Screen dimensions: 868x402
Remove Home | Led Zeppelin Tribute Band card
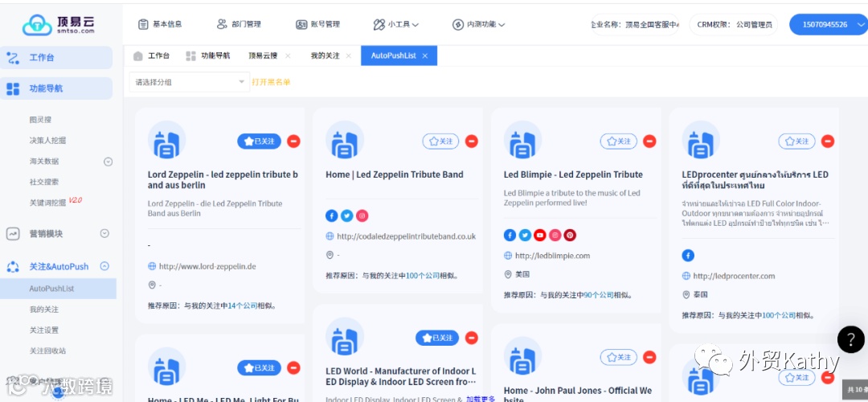pyautogui.click(x=472, y=142)
